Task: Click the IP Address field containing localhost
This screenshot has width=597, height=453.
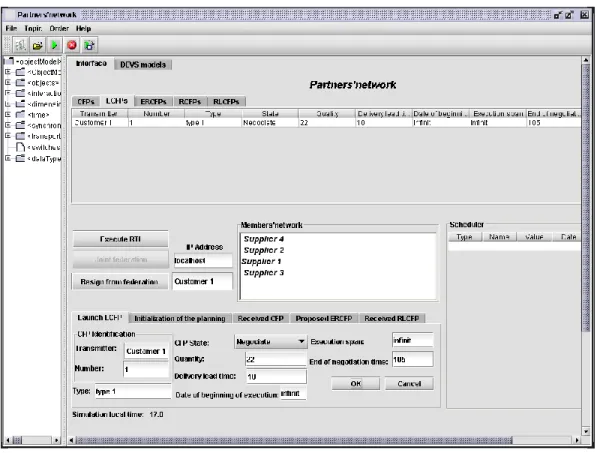Action: point(203,260)
